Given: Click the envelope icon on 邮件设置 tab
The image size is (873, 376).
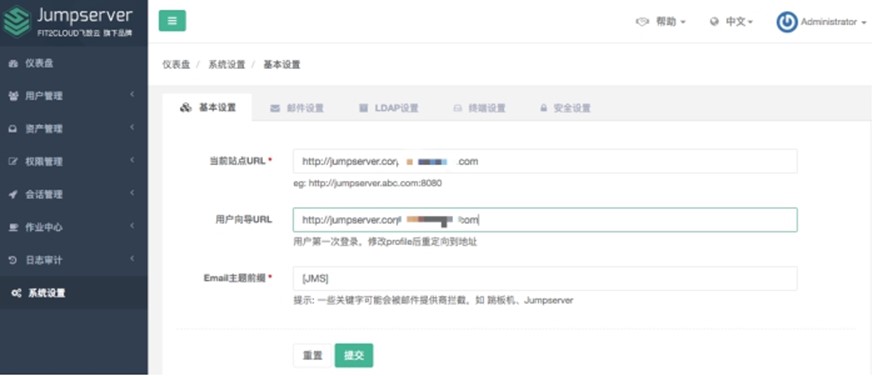Looking at the screenshot, I should (x=275, y=108).
